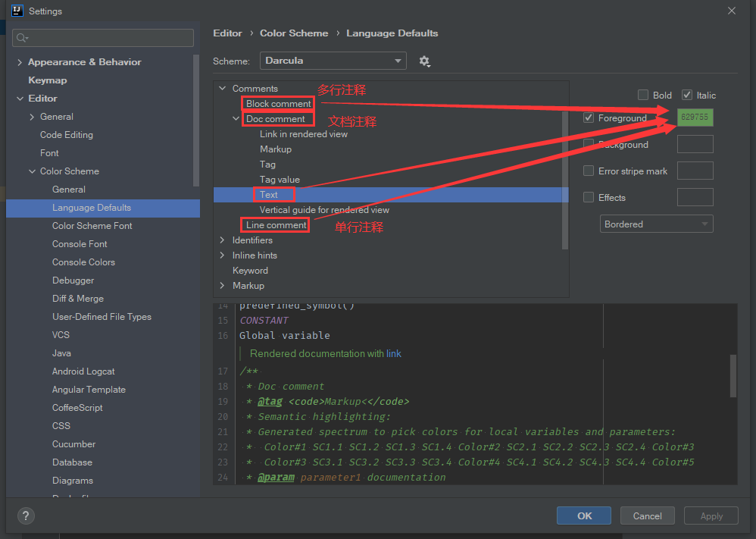This screenshot has width=756, height=539.
Task: Enable the Background checkbox
Action: [589, 144]
